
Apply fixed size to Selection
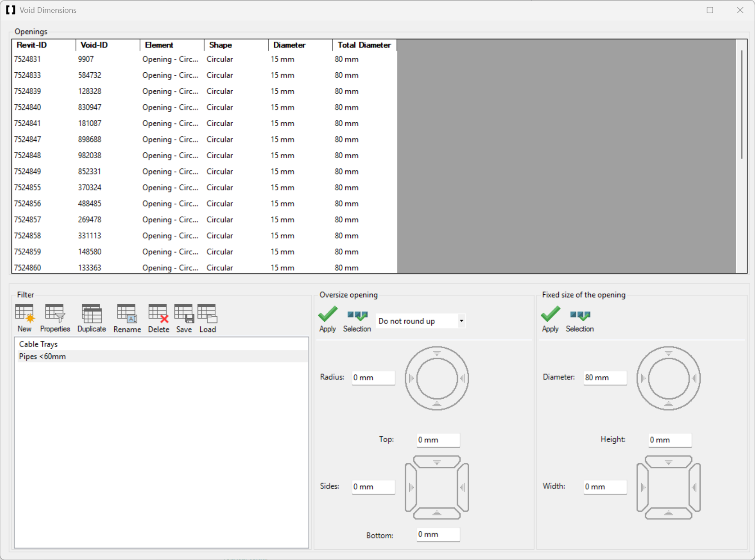pos(580,321)
